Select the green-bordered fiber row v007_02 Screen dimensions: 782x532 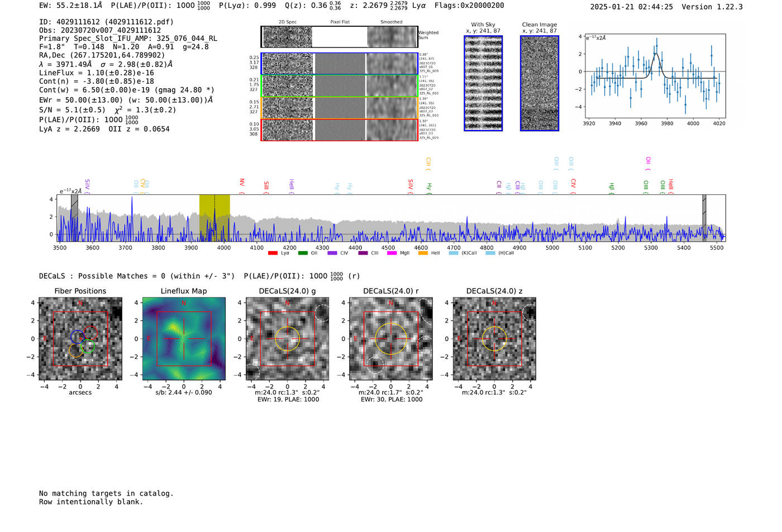(339, 85)
